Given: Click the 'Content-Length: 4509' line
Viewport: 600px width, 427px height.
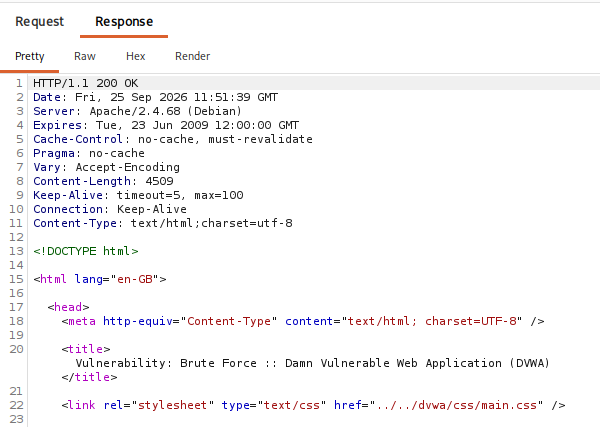Looking at the screenshot, I should point(103,181).
